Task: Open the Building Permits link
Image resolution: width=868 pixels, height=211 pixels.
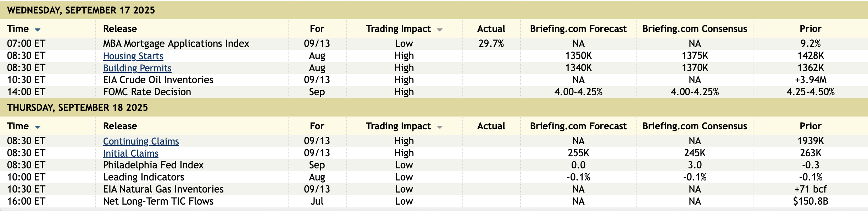Action: (137, 68)
